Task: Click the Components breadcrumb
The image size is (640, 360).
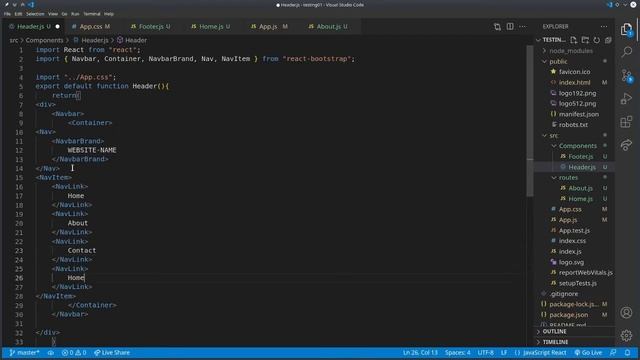Action: click(x=44, y=40)
